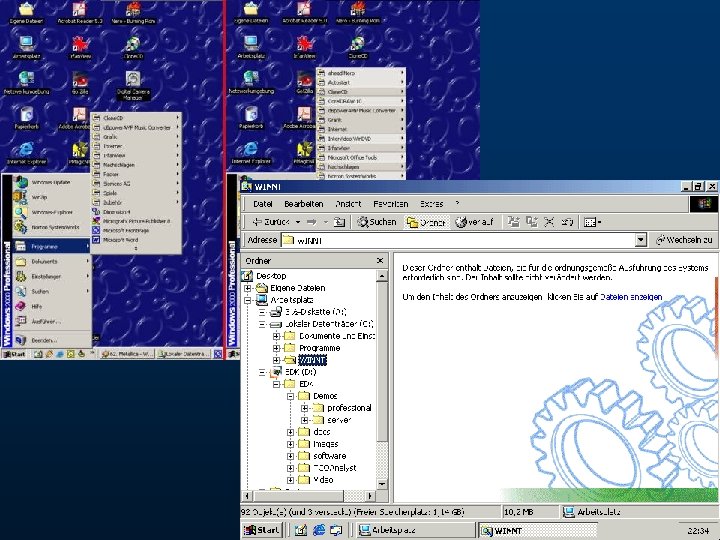Select the images folder in tree

pos(326,444)
